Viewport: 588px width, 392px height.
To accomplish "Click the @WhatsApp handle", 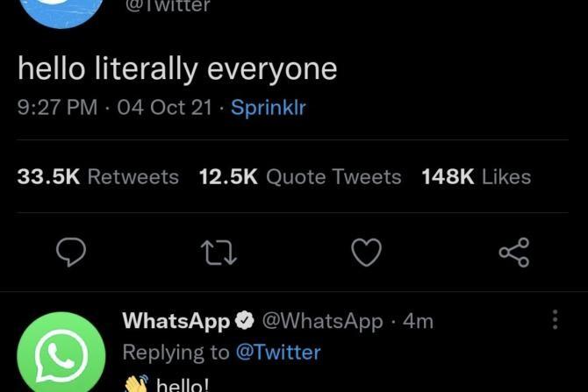I will (x=322, y=321).
